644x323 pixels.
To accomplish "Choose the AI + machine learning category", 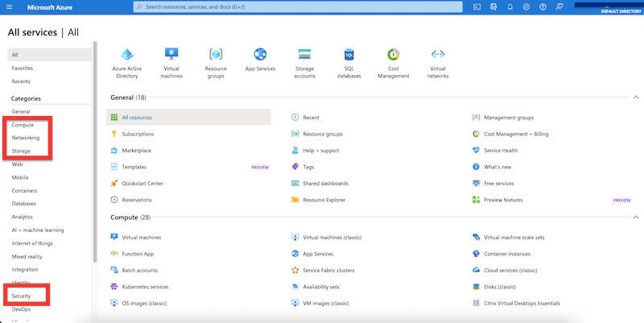I will (x=38, y=230).
